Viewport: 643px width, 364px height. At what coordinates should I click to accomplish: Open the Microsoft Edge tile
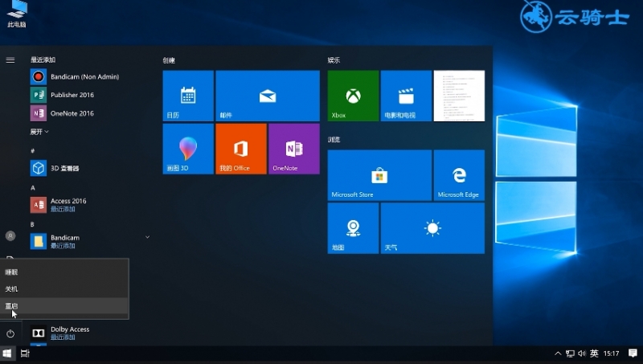click(459, 175)
